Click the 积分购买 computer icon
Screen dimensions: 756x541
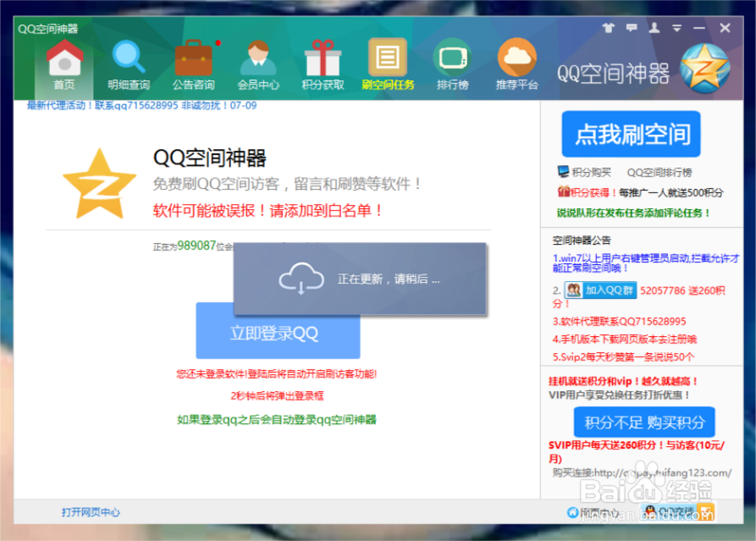(x=563, y=171)
